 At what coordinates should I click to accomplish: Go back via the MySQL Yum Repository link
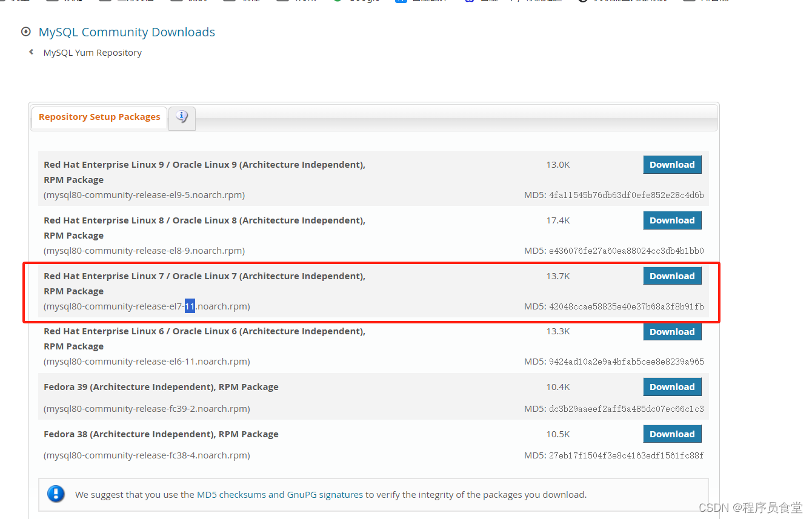[x=92, y=53]
